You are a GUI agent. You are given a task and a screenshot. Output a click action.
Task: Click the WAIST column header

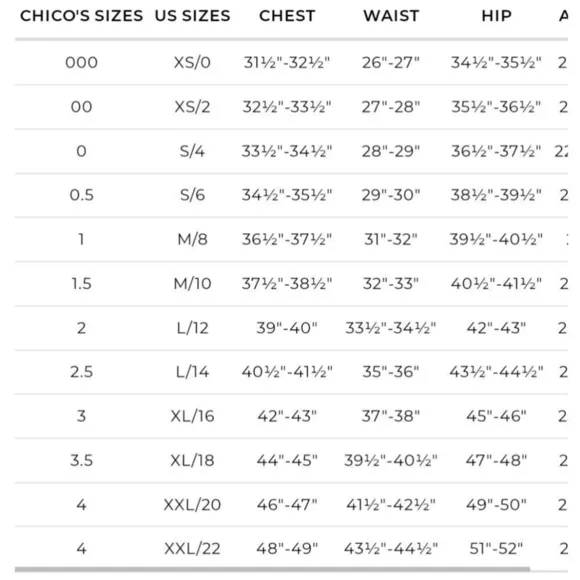pos(391,16)
